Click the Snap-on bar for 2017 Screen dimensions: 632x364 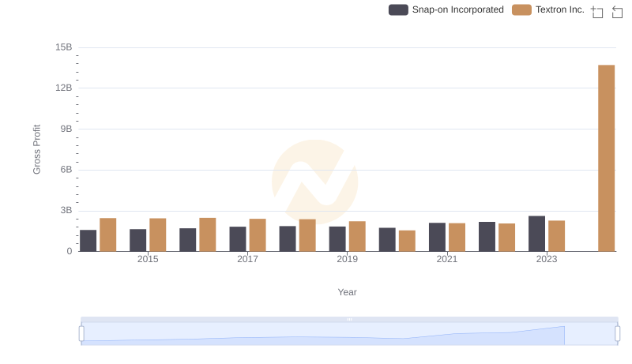tap(238, 239)
